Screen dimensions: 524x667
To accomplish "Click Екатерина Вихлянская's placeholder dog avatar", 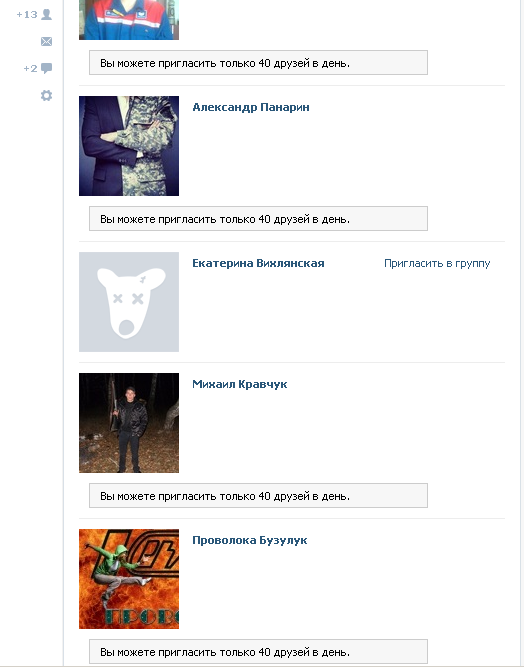I will (129, 302).
